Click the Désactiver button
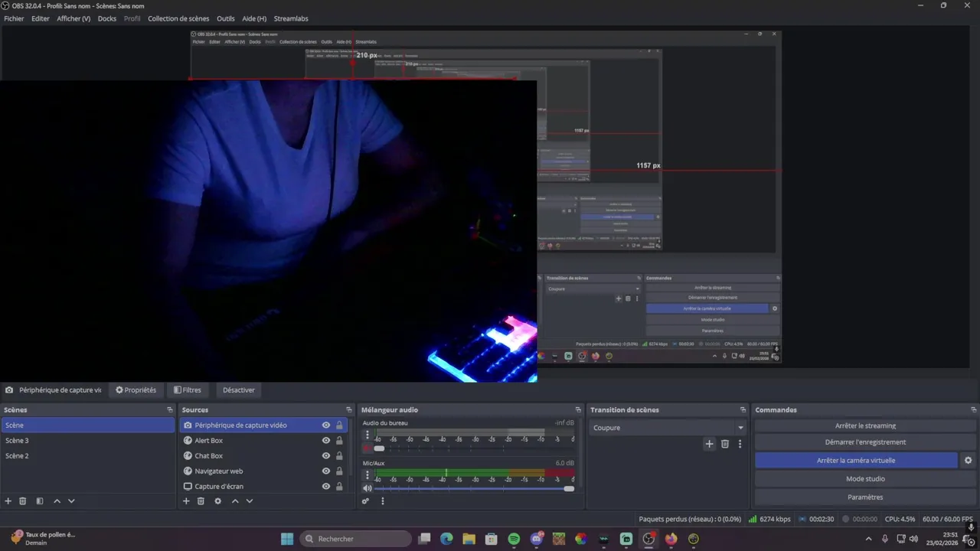The width and height of the screenshot is (980, 551). pyautogui.click(x=239, y=390)
